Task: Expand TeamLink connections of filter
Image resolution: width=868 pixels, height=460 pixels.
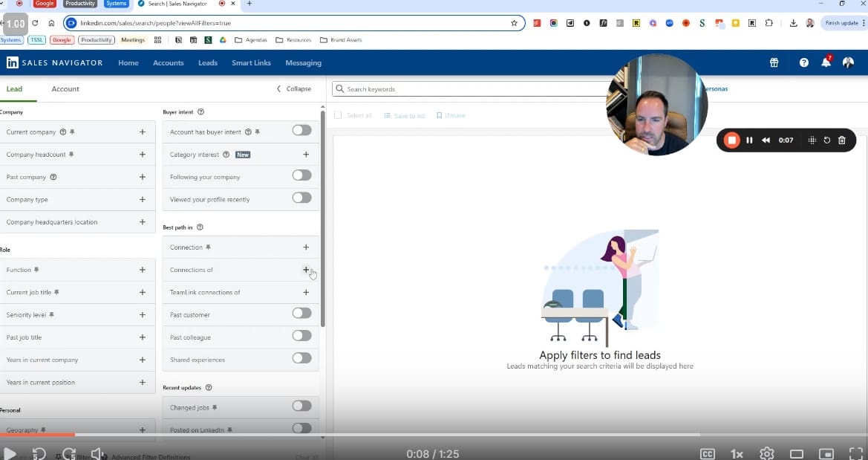Action: [x=306, y=292]
